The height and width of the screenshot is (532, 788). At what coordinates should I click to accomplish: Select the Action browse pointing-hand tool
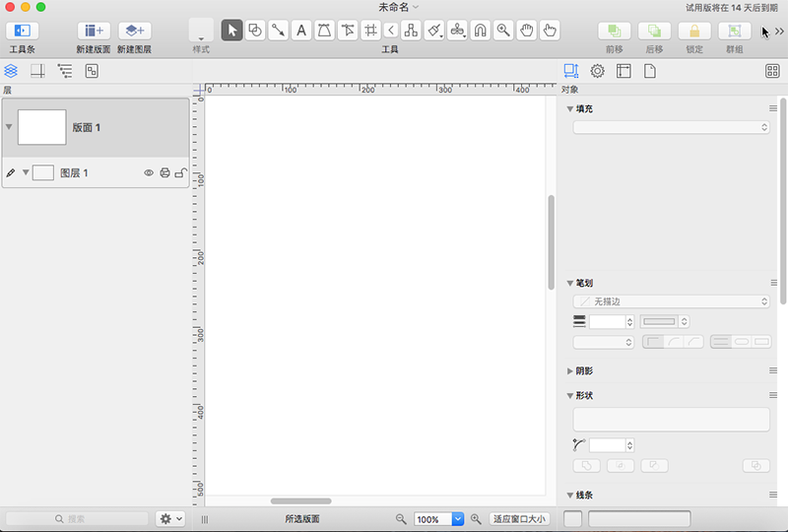(550, 31)
